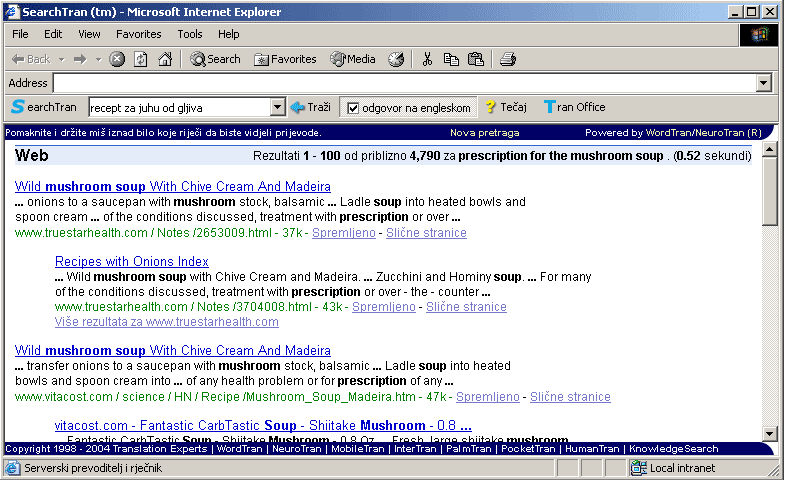Click the 'recept za juhu od gljiva' search box
The width and height of the screenshot is (785, 480).
179,108
